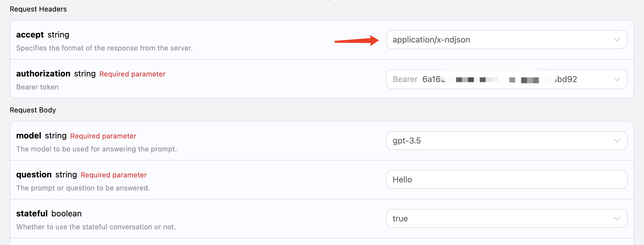
Task: Open the accept header dropdown
Action: (x=507, y=40)
